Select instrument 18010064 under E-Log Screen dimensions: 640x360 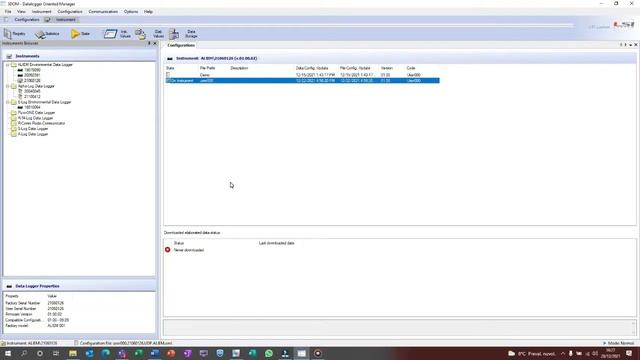click(x=32, y=107)
